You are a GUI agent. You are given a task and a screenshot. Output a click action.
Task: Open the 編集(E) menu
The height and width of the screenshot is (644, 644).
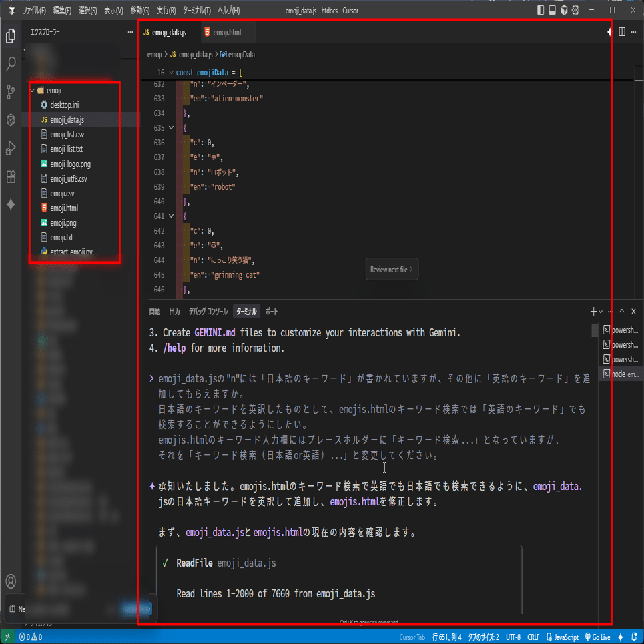(62, 10)
